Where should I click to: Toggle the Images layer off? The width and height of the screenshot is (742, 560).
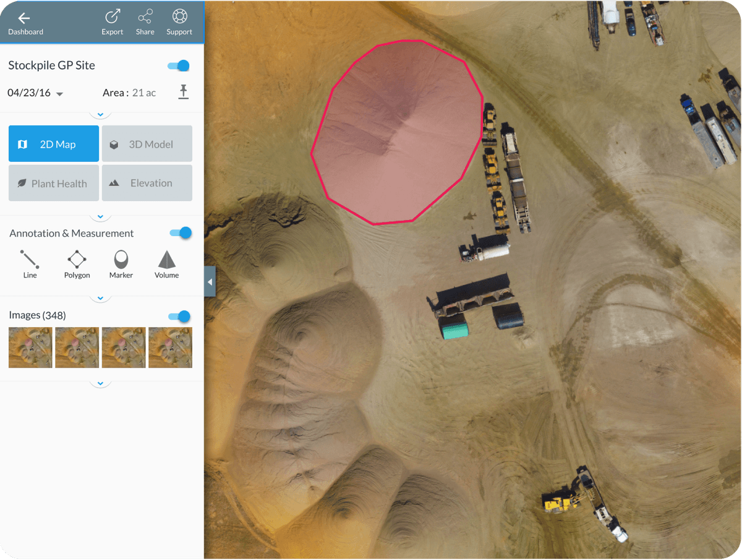[x=178, y=316]
